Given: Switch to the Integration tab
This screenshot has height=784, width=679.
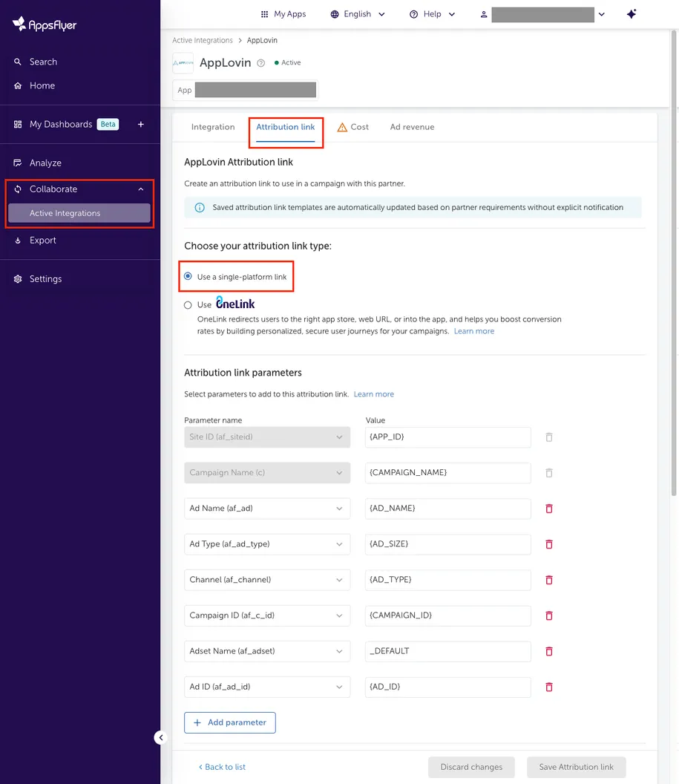Looking at the screenshot, I should (213, 127).
